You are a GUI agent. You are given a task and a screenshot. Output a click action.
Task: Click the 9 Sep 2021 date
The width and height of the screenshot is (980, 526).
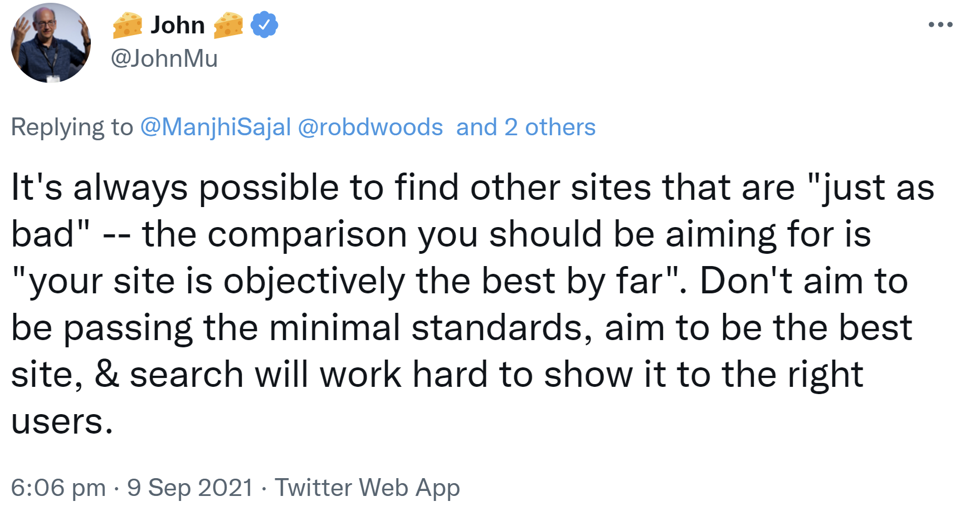pyautogui.click(x=190, y=488)
